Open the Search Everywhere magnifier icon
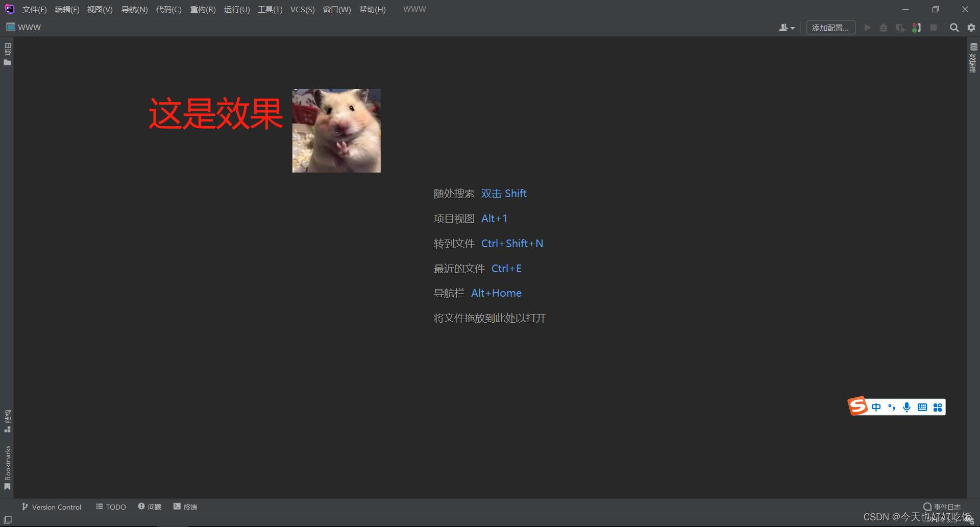The image size is (980, 527). coord(954,28)
